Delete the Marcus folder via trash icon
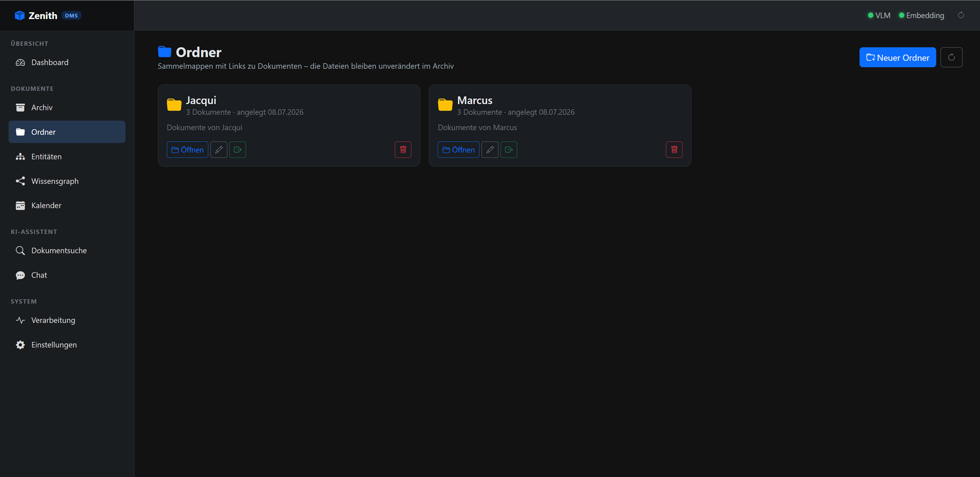Screen dimensions: 980x477 coord(674,150)
